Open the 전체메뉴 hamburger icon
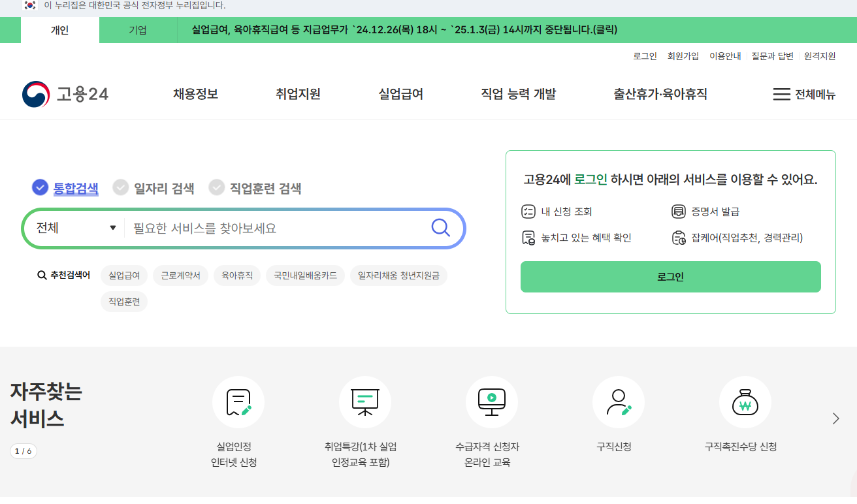Screen dimensions: 857x504 click(x=781, y=93)
